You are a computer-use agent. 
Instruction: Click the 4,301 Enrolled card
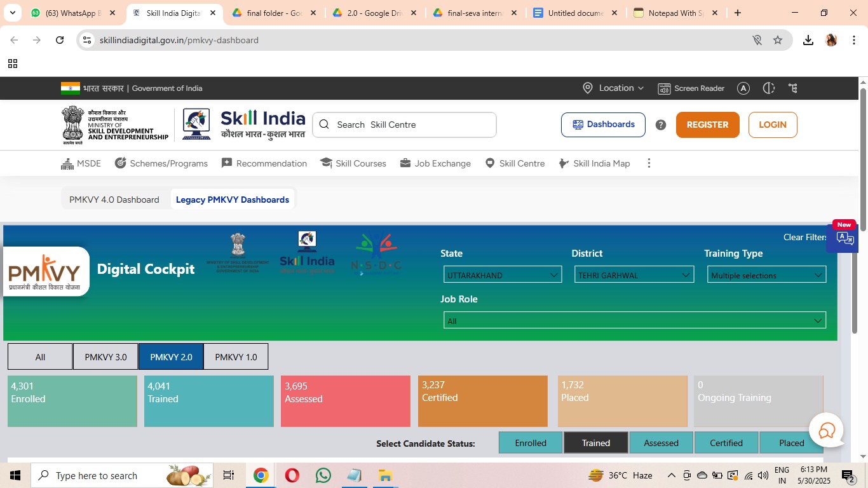click(x=72, y=401)
